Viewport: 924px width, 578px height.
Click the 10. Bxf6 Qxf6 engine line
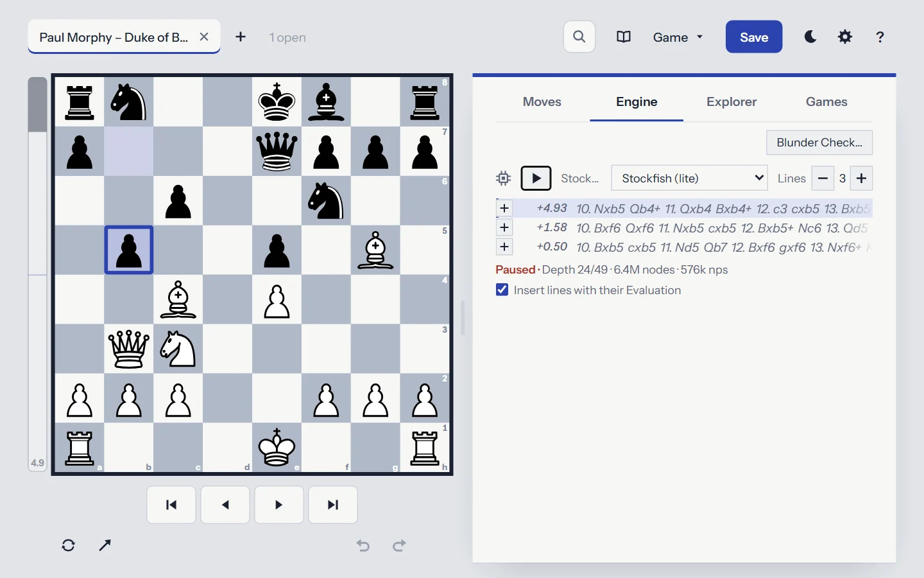coord(722,227)
